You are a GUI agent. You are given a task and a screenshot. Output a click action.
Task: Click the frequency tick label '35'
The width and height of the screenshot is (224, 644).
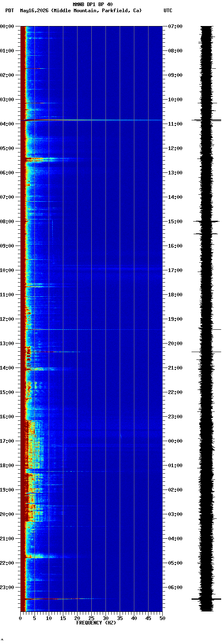coord(120,618)
